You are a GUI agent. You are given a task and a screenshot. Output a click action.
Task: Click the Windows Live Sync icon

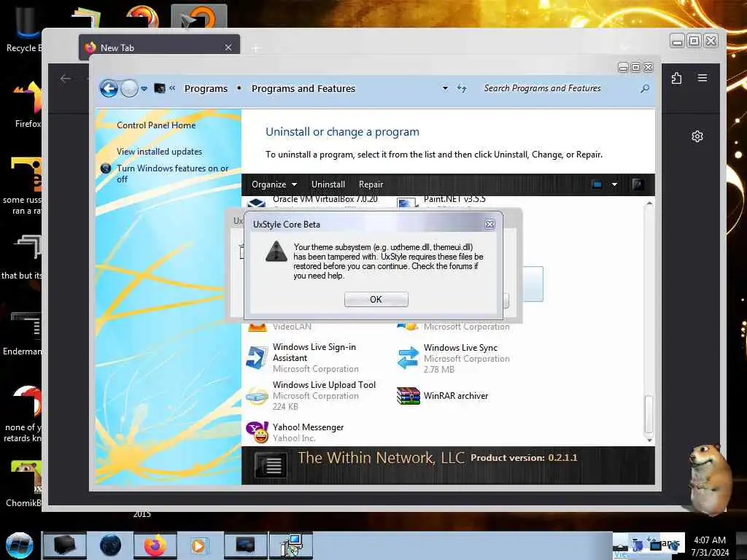pyautogui.click(x=408, y=358)
